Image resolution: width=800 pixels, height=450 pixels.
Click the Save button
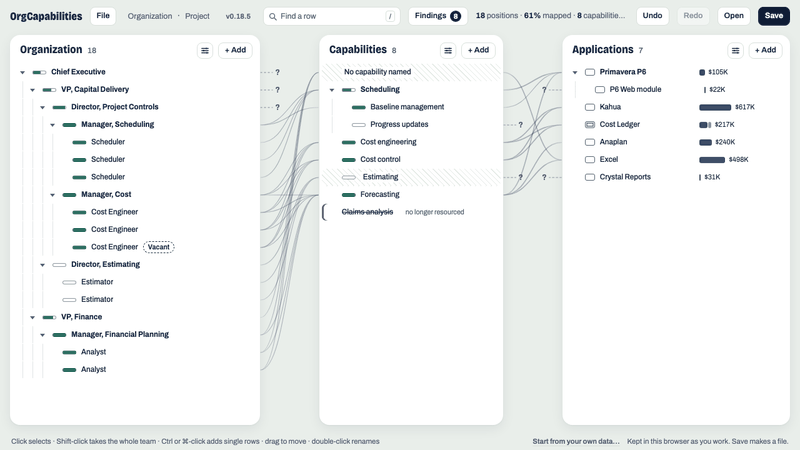click(773, 16)
